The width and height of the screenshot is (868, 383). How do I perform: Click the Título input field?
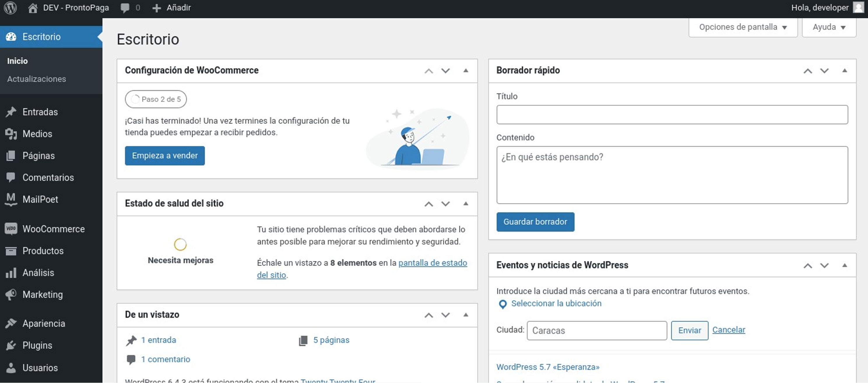tap(672, 114)
